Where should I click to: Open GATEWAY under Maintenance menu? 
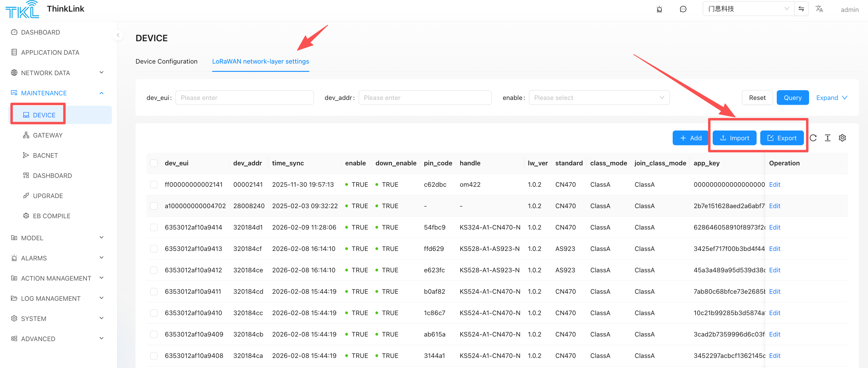tap(48, 135)
